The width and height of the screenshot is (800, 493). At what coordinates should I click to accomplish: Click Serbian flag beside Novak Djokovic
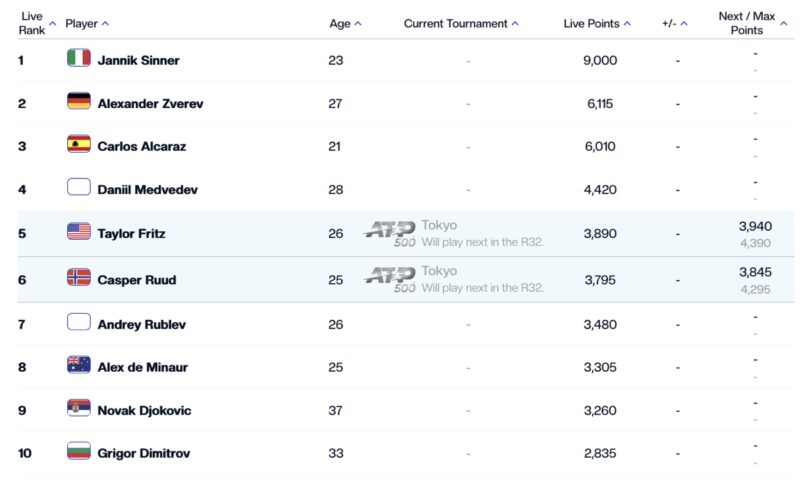point(79,408)
